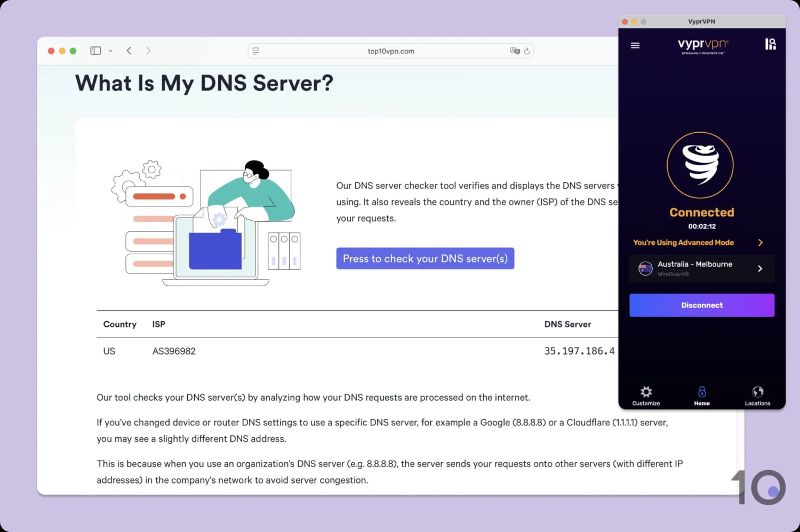
Task: Open the Customize gear tab in VyprVPN
Action: tap(646, 396)
